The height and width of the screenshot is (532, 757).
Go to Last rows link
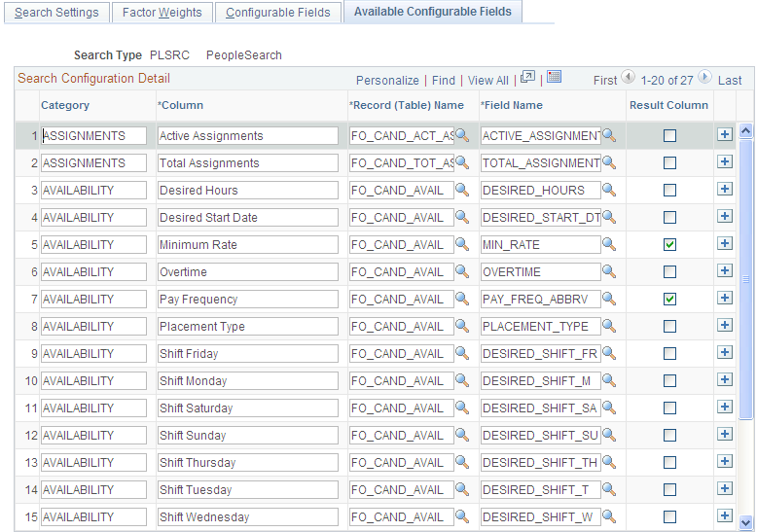point(730,81)
